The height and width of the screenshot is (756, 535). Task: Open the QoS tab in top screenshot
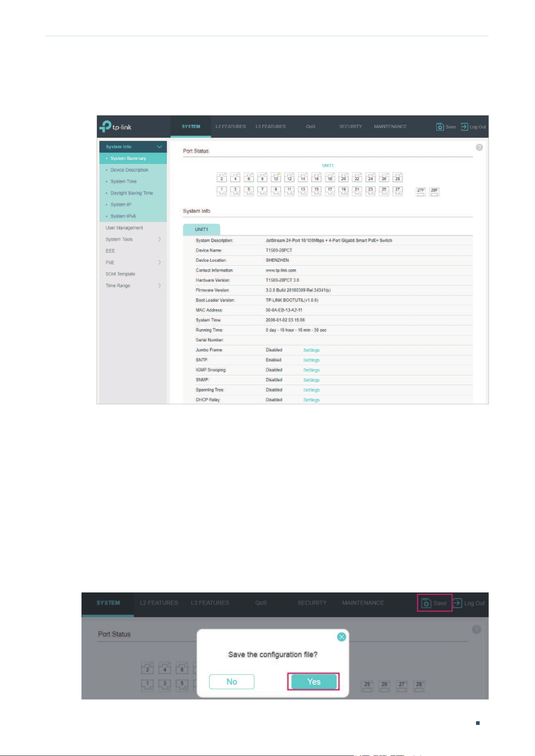[x=310, y=126]
